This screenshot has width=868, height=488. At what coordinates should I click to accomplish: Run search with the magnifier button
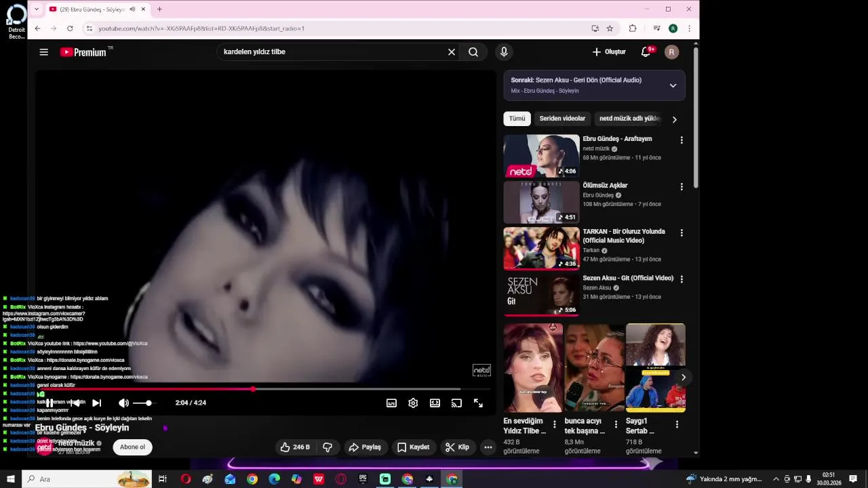[473, 52]
